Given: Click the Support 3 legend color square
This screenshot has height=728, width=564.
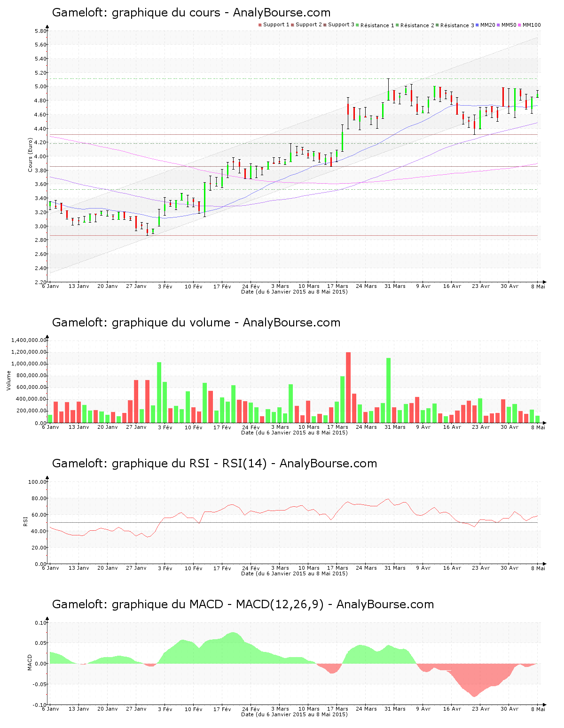Looking at the screenshot, I should (325, 25).
